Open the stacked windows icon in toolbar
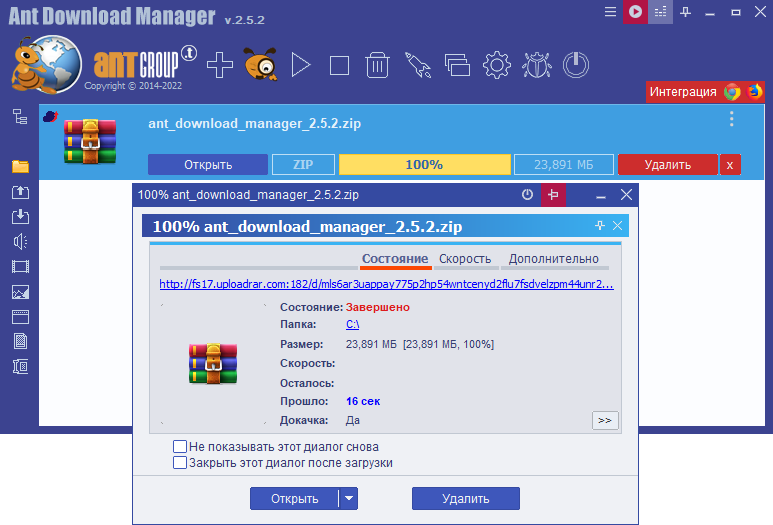This screenshot has width=773, height=525. pyautogui.click(x=457, y=65)
